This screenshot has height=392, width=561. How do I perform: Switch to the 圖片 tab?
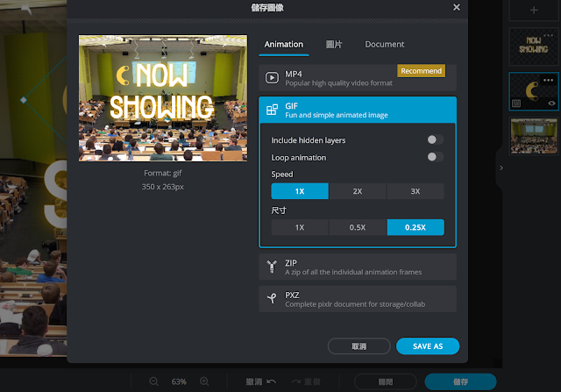(x=334, y=44)
